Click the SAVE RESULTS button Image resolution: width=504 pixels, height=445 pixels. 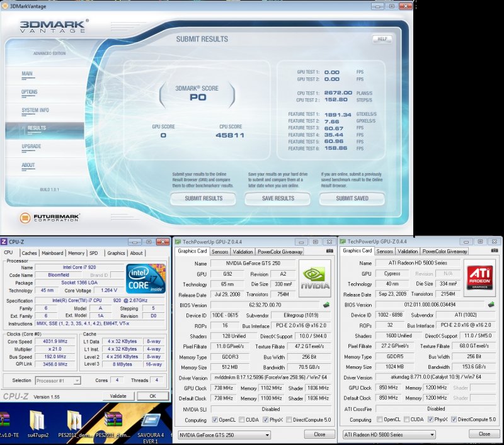(x=278, y=199)
